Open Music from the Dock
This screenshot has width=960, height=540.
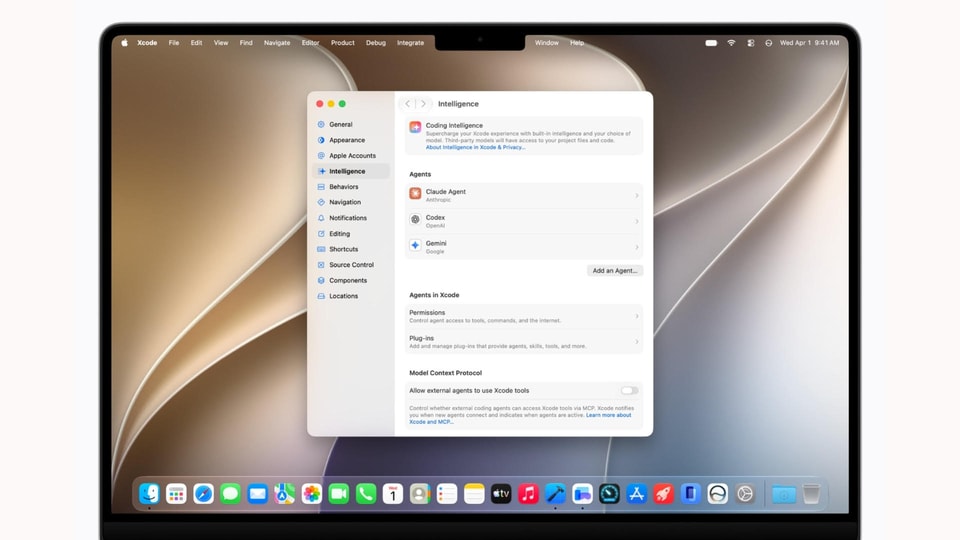[x=528, y=493]
